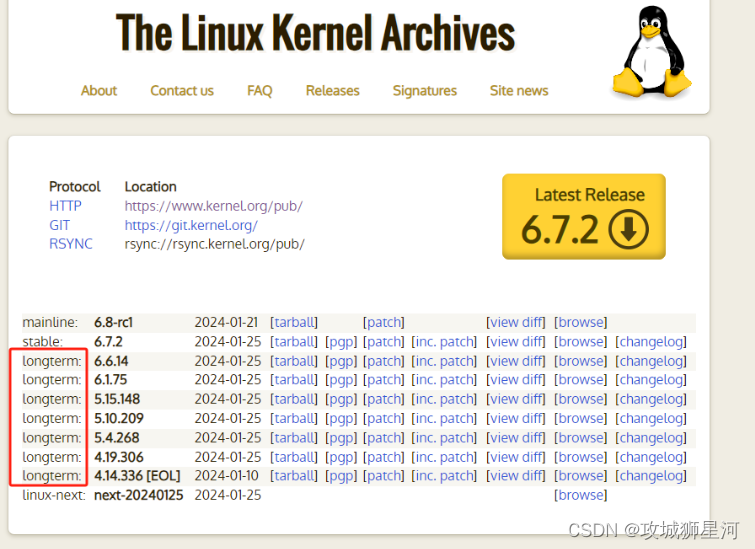
Task: Open the Site news page
Action: [x=519, y=91]
